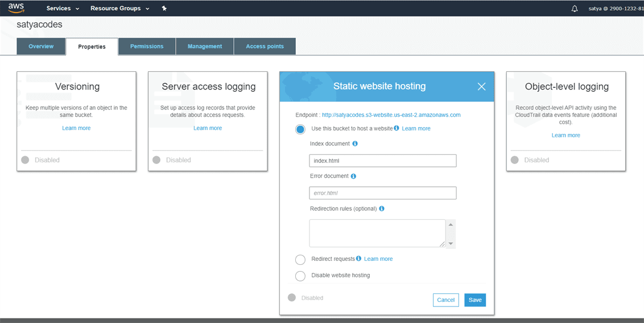Image resolution: width=644 pixels, height=323 pixels.
Task: Click the AWS logo home icon
Action: click(16, 8)
